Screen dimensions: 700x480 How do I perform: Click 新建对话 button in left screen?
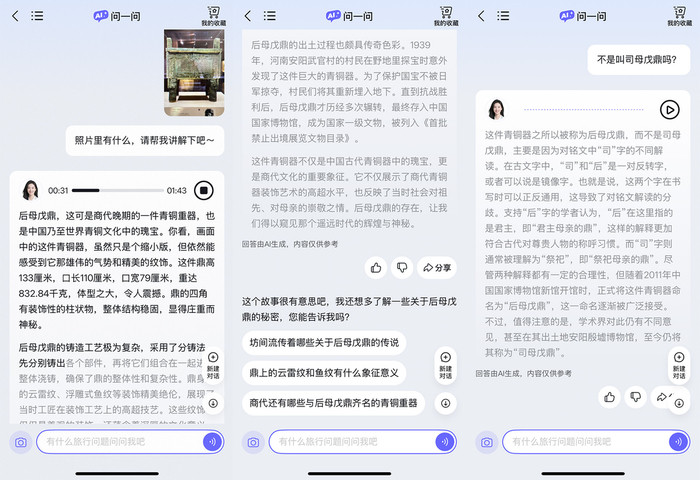pyautogui.click(x=213, y=366)
